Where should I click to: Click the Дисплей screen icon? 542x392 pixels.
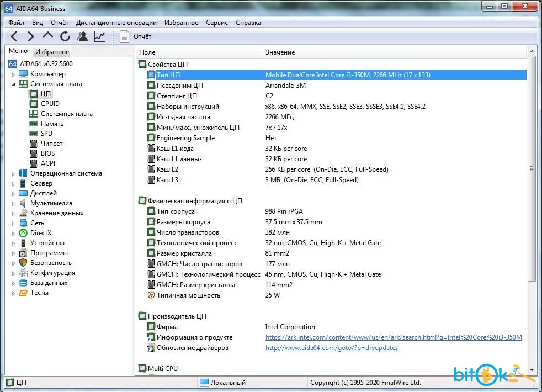point(23,193)
